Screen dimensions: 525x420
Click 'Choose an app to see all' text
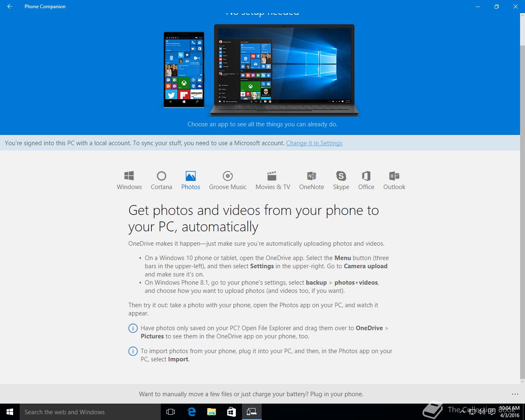click(262, 124)
